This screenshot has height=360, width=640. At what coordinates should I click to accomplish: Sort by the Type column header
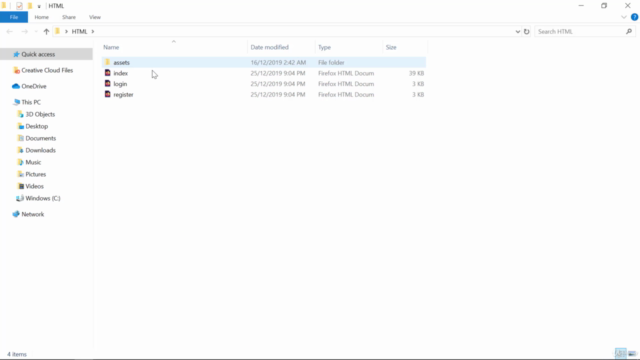tap(324, 47)
